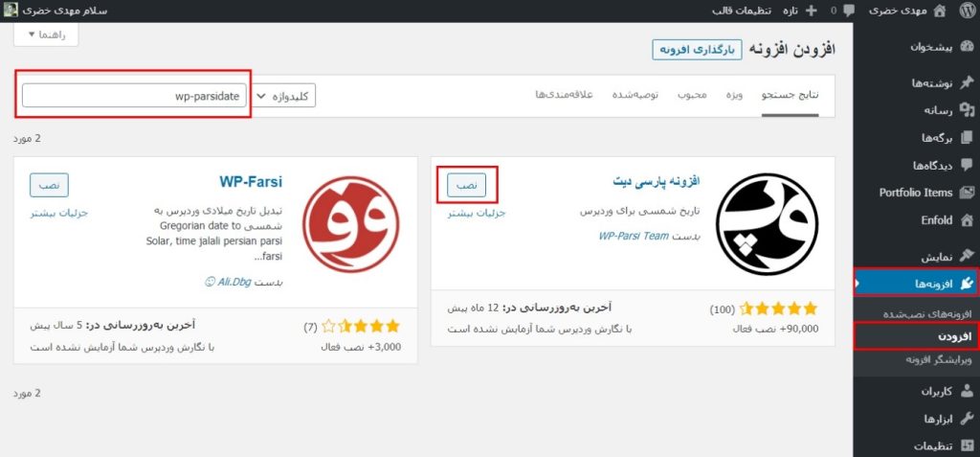Install the افزونه پارسی دیت plugin
The image size is (980, 457).
(x=466, y=185)
